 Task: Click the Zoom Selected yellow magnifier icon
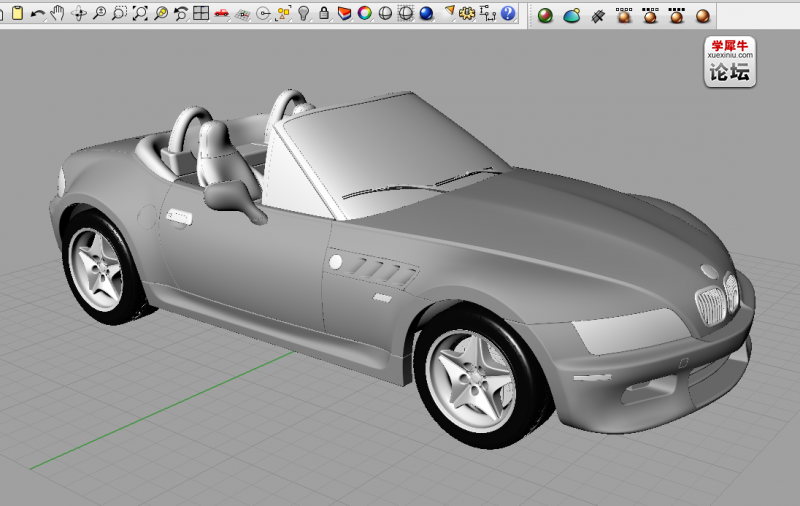point(161,13)
